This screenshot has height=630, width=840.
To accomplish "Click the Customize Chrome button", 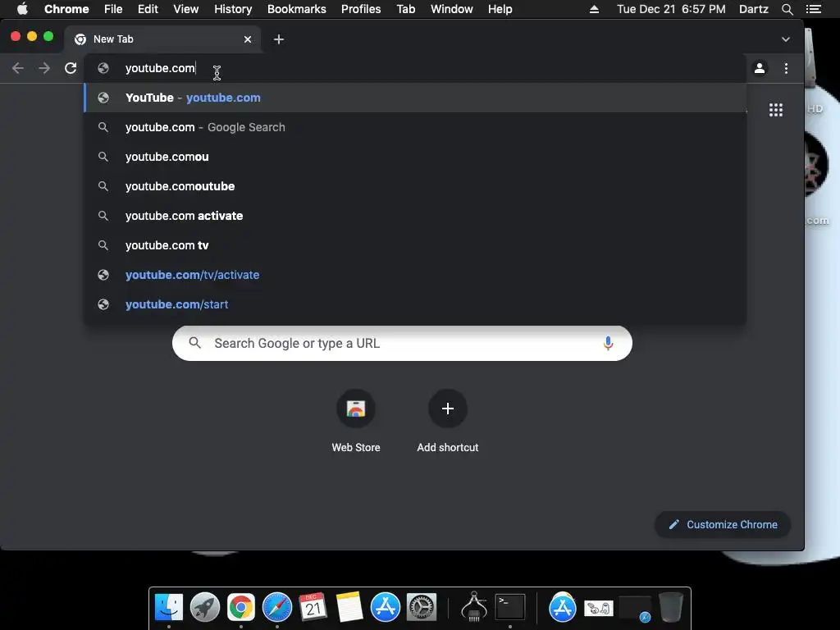I will click(x=722, y=524).
